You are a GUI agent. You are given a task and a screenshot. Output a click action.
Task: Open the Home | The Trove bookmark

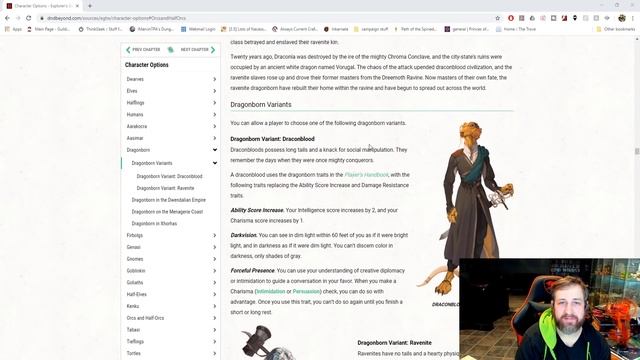click(516, 29)
